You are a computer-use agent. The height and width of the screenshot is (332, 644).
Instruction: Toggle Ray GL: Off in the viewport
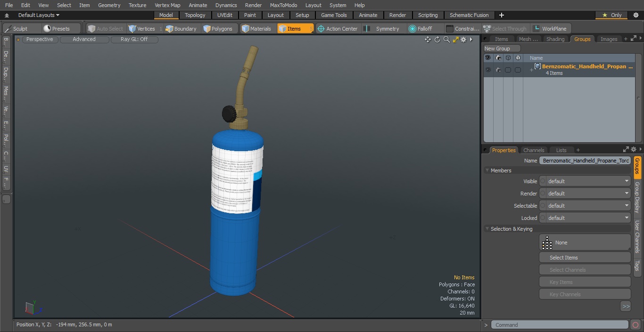pyautogui.click(x=134, y=40)
